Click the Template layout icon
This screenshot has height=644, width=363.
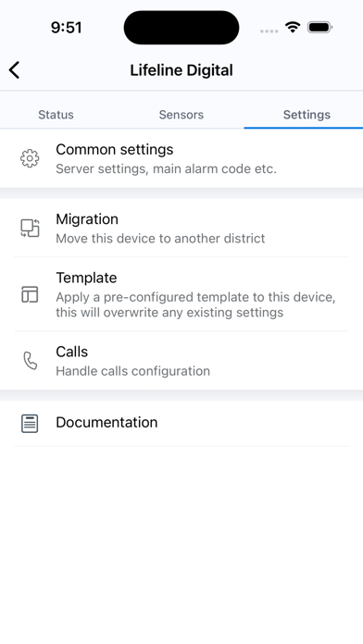pos(30,294)
